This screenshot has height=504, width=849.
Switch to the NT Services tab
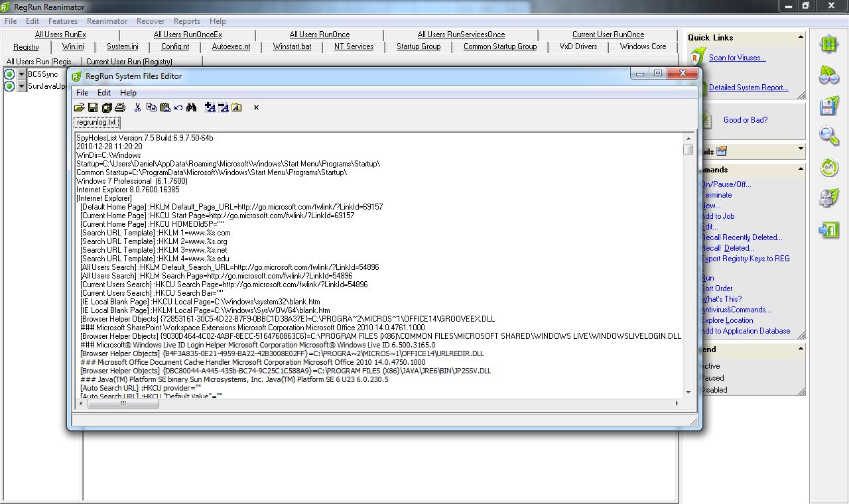point(354,46)
